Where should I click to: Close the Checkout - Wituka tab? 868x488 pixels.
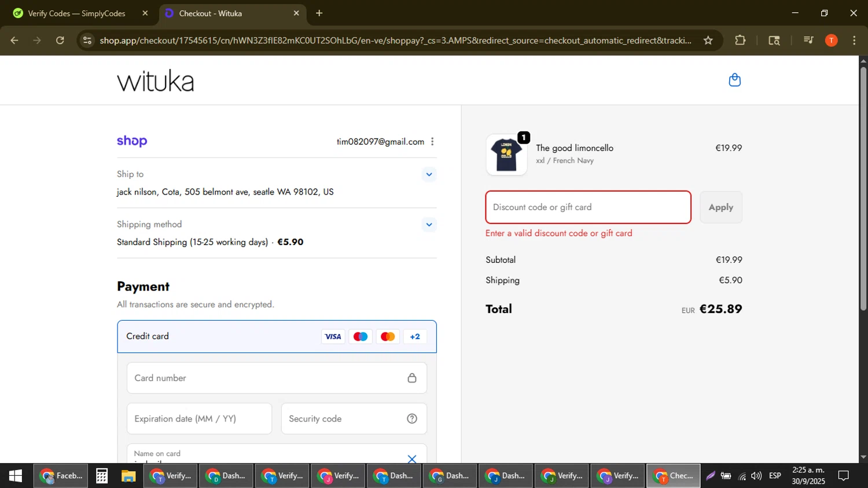click(x=296, y=13)
